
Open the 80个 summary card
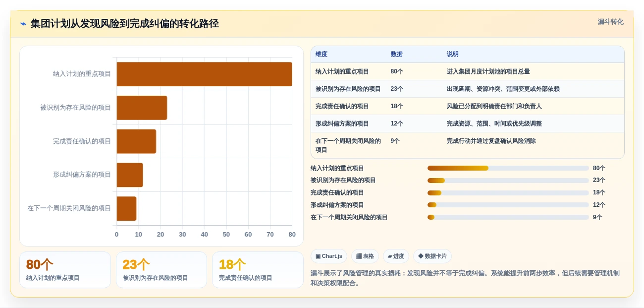(x=65, y=270)
